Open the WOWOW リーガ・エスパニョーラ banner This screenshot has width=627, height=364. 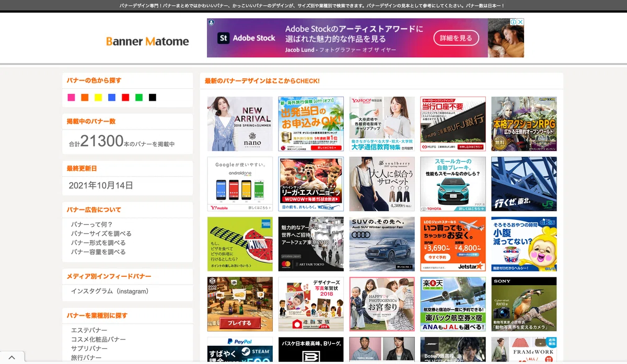click(x=311, y=184)
